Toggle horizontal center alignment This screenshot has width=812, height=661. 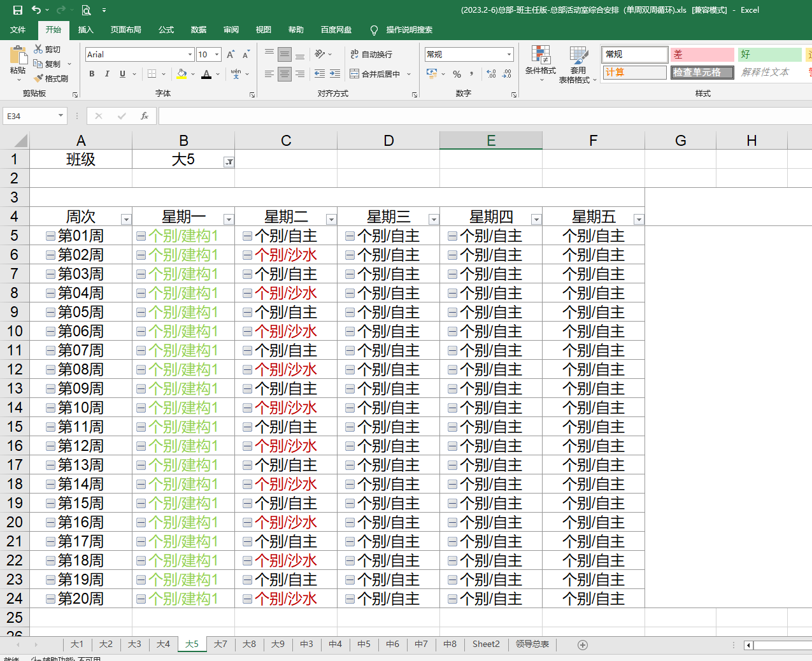(285, 74)
